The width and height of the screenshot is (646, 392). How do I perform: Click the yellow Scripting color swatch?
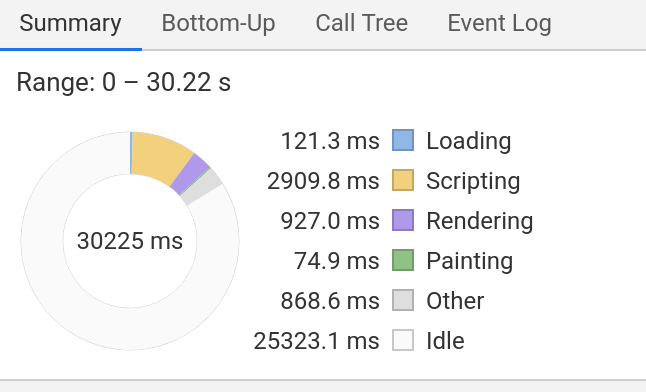403,180
